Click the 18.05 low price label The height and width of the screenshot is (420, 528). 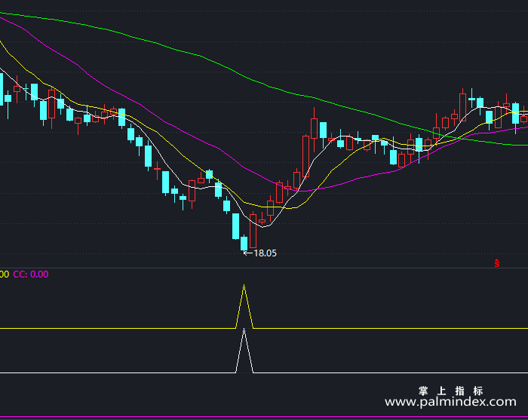click(x=265, y=253)
